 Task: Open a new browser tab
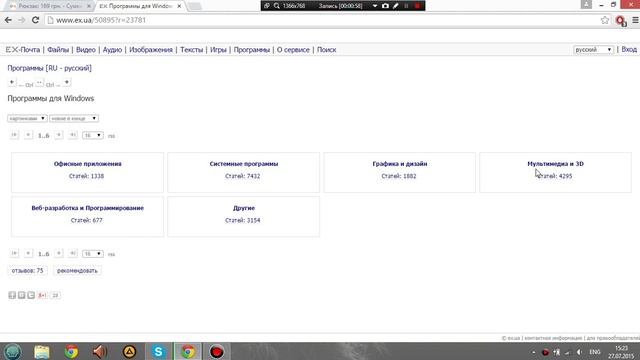tap(195, 6)
